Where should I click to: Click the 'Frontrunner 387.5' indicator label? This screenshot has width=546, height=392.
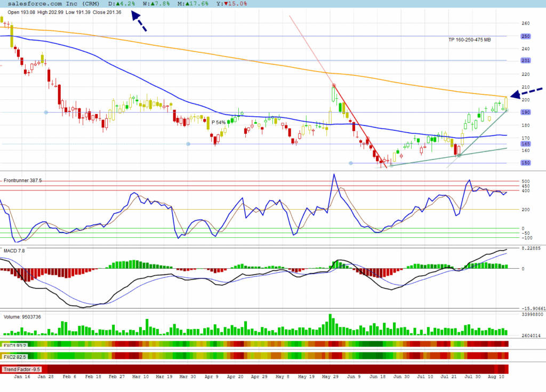click(22, 180)
